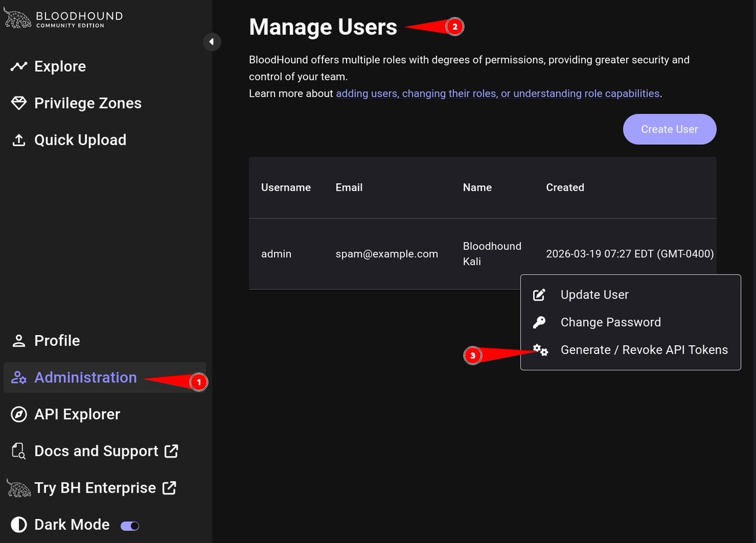Click the Created column header
This screenshot has width=756, height=543.
point(565,187)
